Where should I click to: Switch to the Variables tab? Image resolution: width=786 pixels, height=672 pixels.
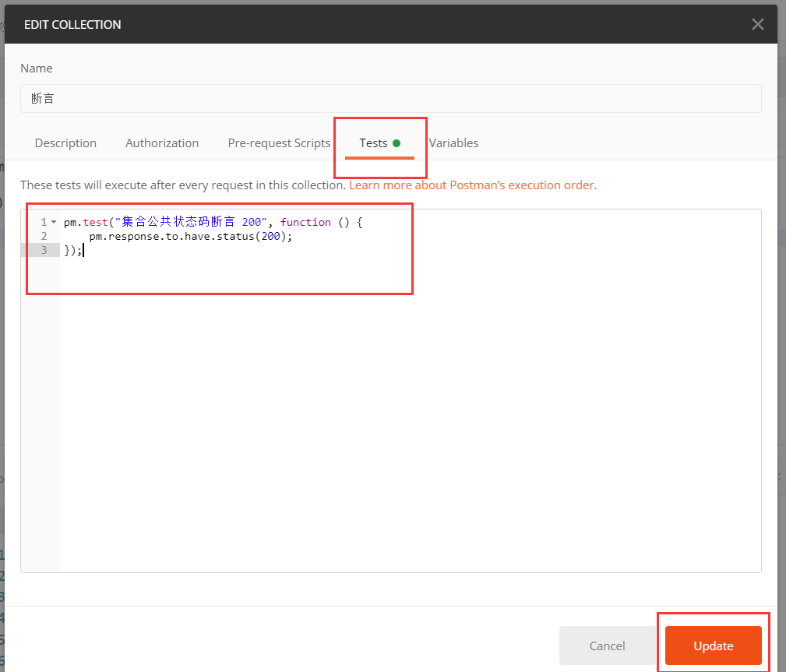pos(453,142)
